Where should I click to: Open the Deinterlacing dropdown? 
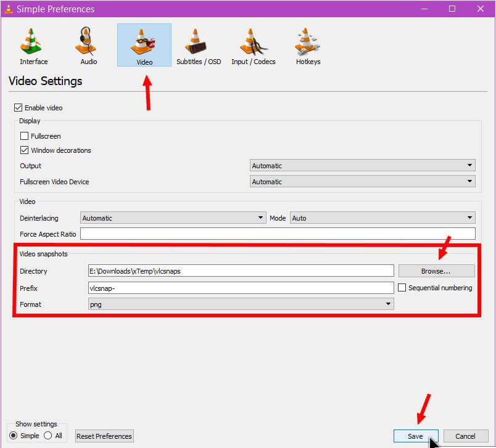click(173, 218)
